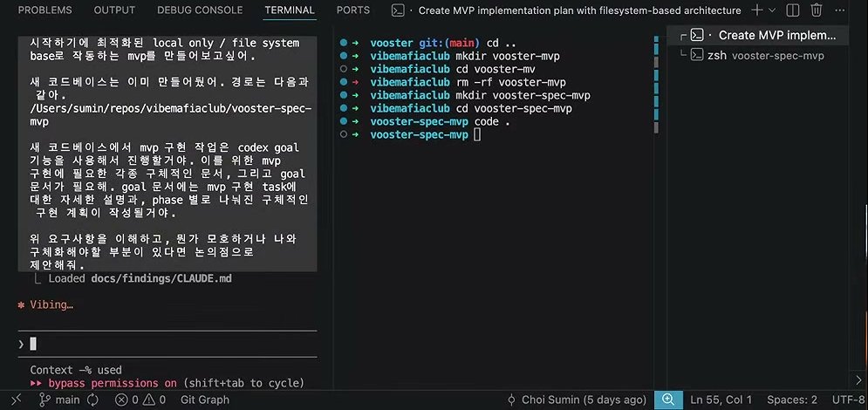The image size is (868, 410).
Task: Click the highlighted zoom magnifier status icon
Action: point(668,400)
